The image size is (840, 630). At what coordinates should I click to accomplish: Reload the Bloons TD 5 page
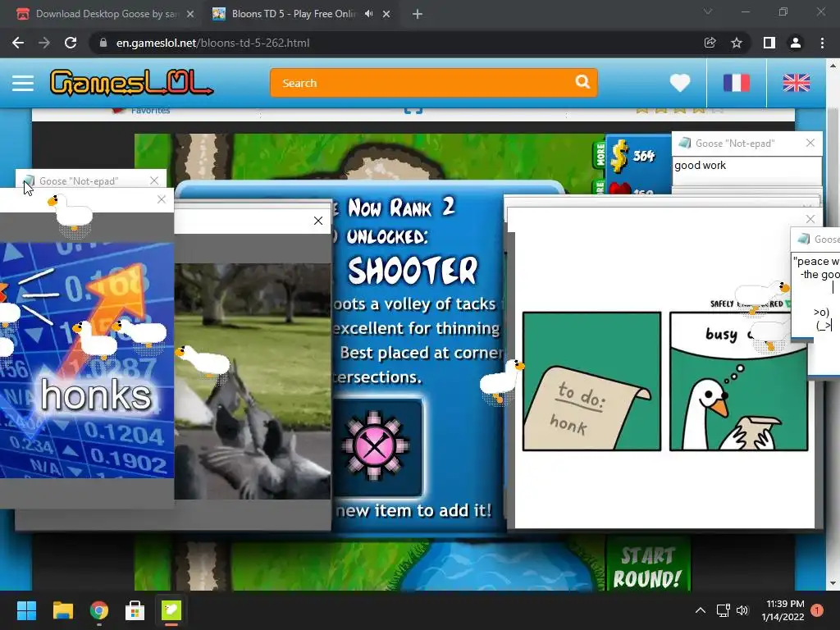tap(71, 43)
